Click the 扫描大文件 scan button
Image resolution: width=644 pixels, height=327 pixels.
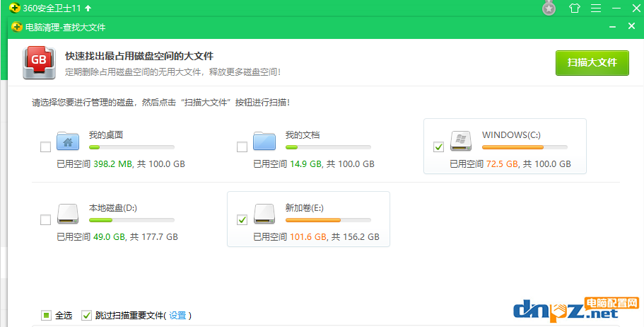592,63
